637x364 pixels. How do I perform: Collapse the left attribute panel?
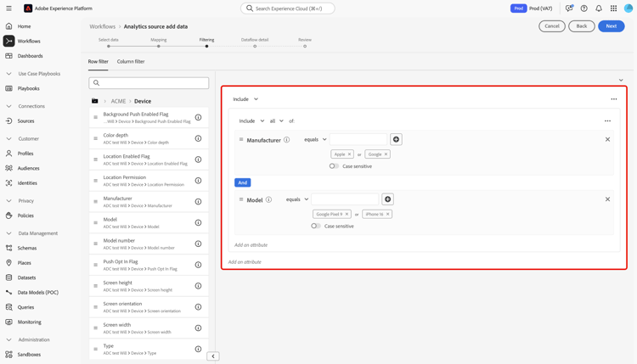coord(213,356)
